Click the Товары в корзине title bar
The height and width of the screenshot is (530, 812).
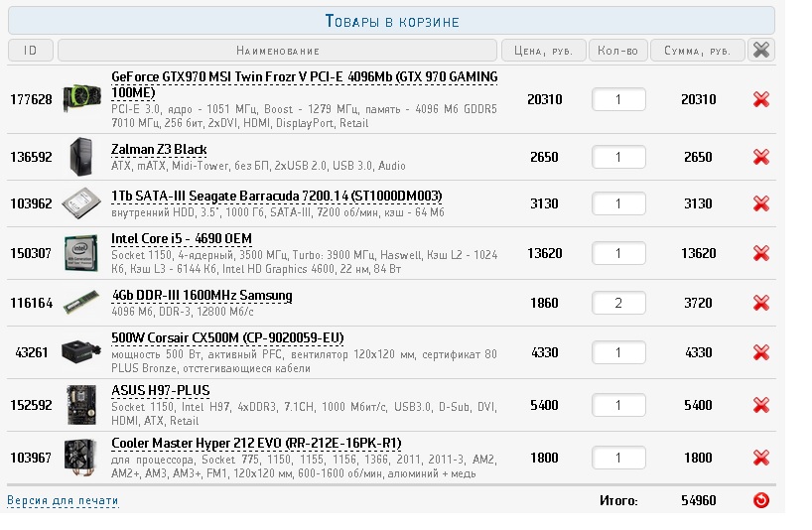[391, 21]
